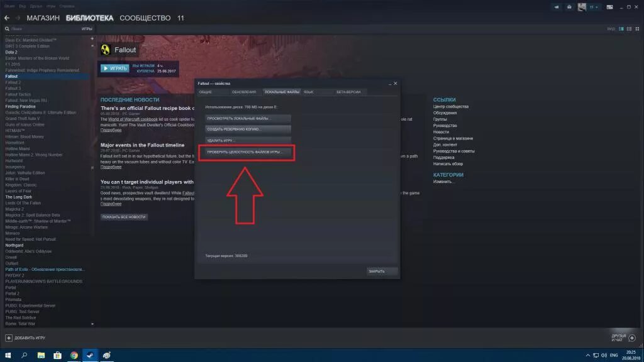Close the Fallout properties dialog with X

[x=395, y=84]
